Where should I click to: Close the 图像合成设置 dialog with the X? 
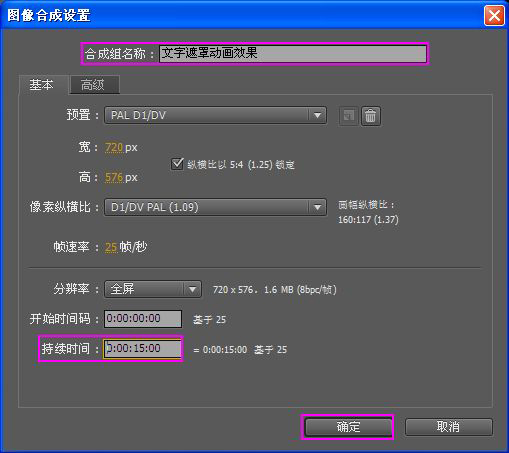click(x=494, y=15)
